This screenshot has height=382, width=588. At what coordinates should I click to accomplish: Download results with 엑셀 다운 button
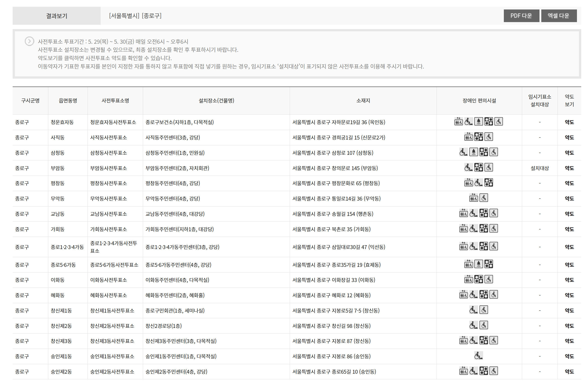[x=559, y=16]
